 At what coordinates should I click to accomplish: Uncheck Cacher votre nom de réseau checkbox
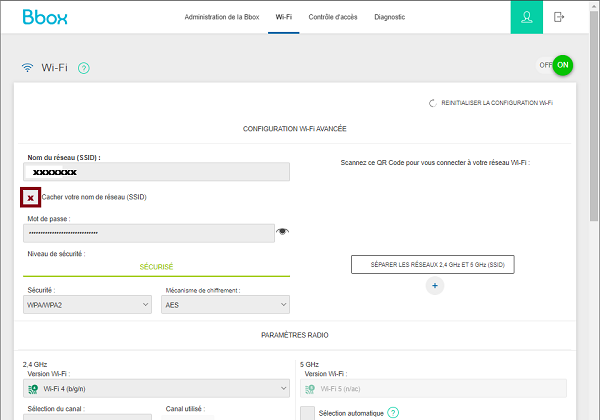[31, 198]
